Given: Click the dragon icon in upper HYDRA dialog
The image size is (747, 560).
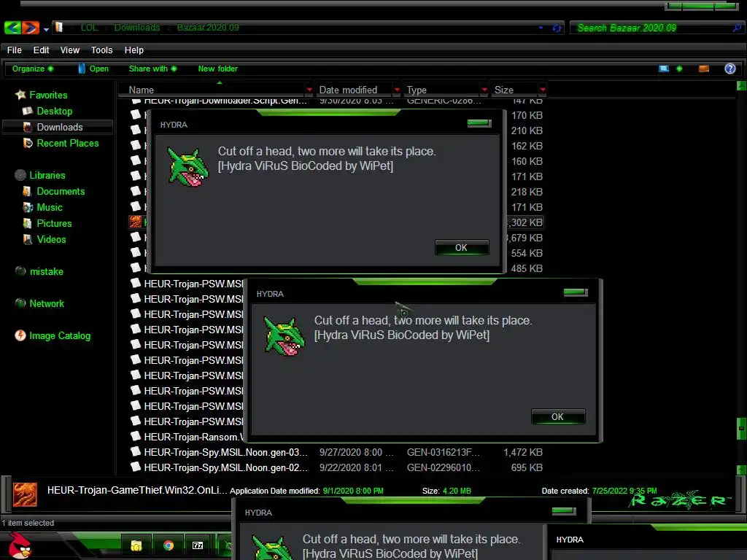Looking at the screenshot, I should 187,167.
